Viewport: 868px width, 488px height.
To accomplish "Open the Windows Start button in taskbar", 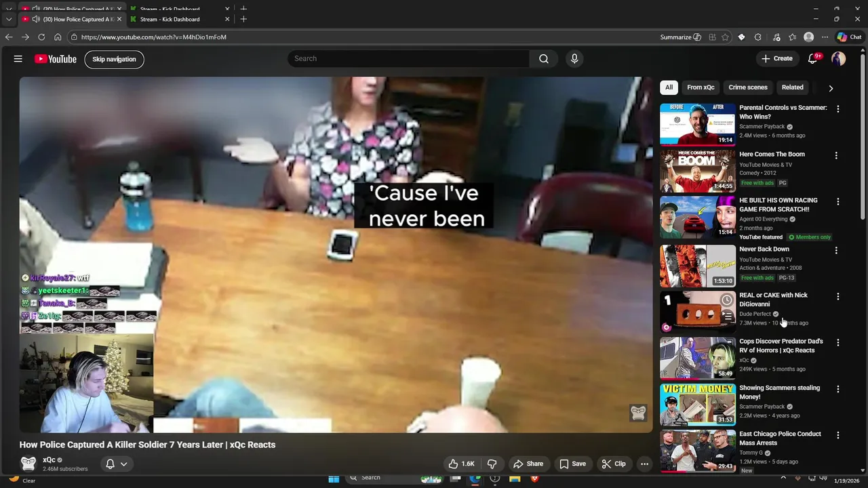I will tap(334, 479).
